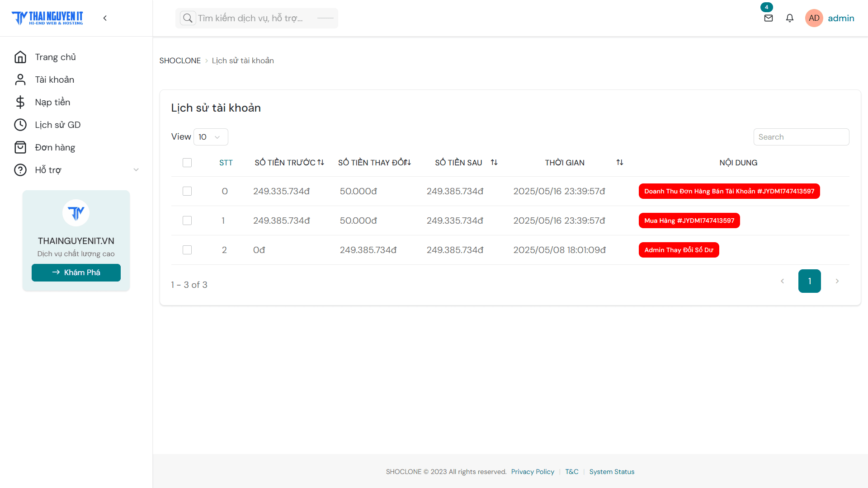Click the Khám Phá button
The width and height of the screenshot is (868, 488).
(x=76, y=272)
